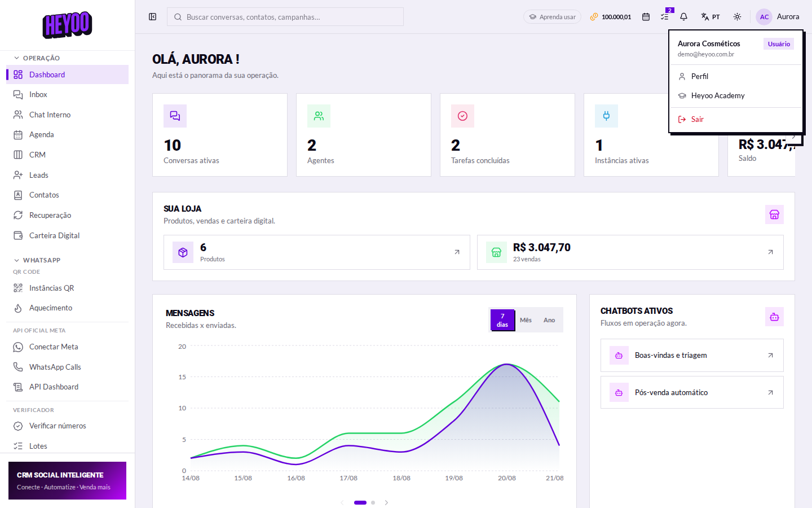Open Heyoo Academy from the user menu
This screenshot has height=508, width=812.
tap(736, 95)
